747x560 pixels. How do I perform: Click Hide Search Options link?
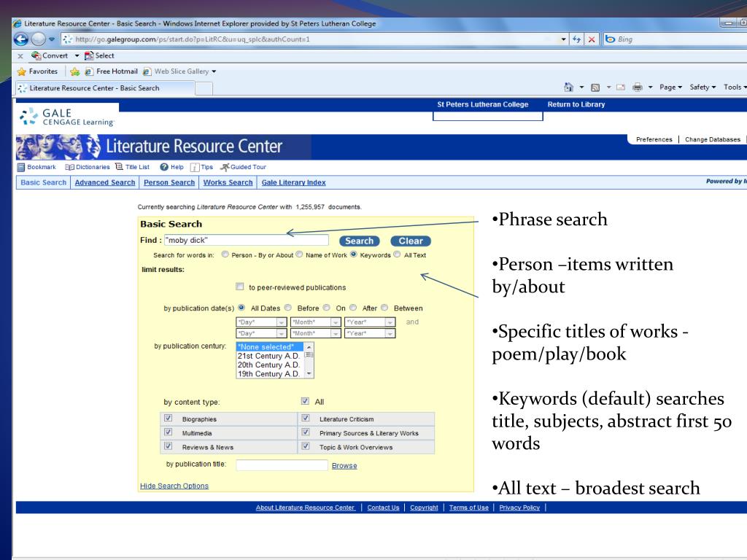click(x=174, y=486)
